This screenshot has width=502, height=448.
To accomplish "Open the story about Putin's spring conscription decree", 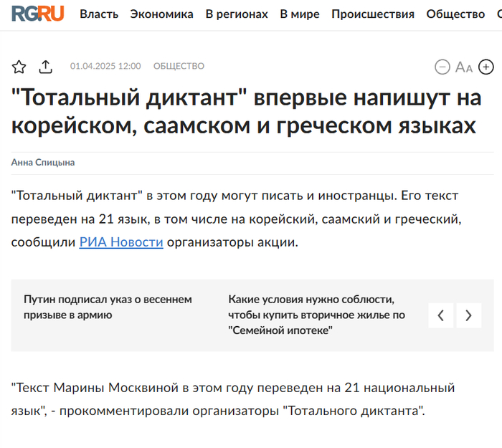I will (x=108, y=307).
